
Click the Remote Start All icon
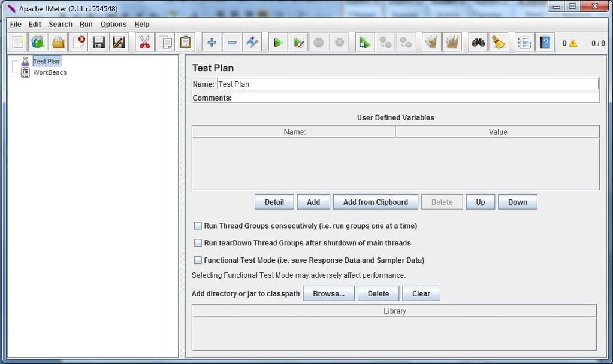365,42
